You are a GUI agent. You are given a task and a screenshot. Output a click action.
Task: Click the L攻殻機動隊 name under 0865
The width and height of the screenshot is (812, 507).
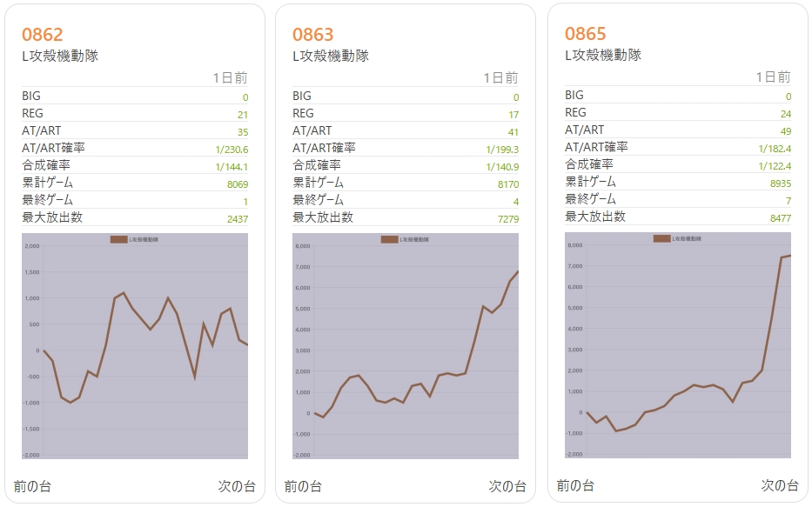(x=603, y=55)
